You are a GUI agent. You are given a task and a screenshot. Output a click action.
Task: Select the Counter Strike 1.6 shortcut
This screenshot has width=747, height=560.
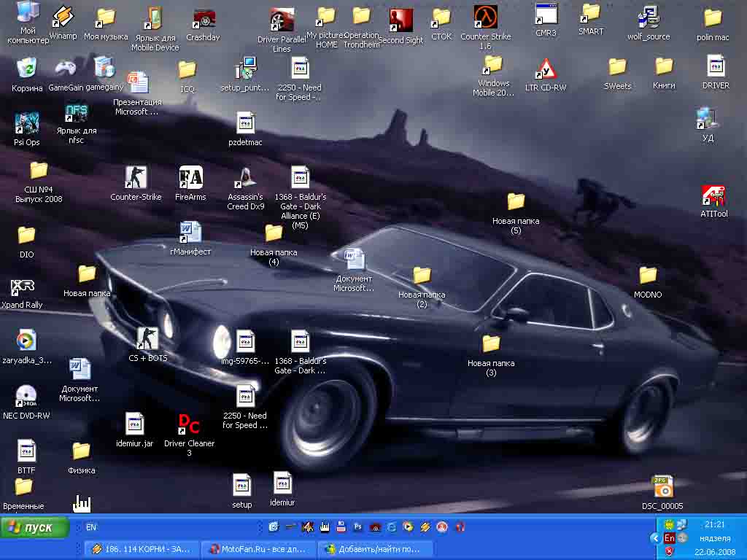pos(485,17)
